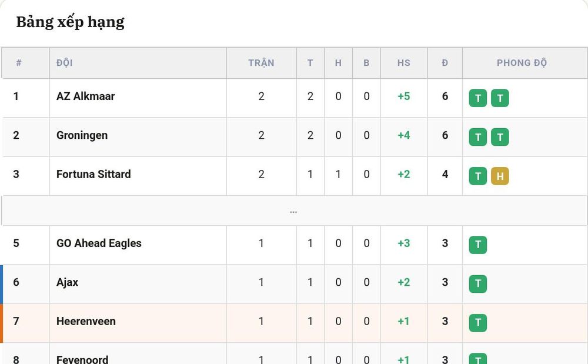
Task: Click GO Ahead Eagles' green T form badge
Action: point(477,245)
